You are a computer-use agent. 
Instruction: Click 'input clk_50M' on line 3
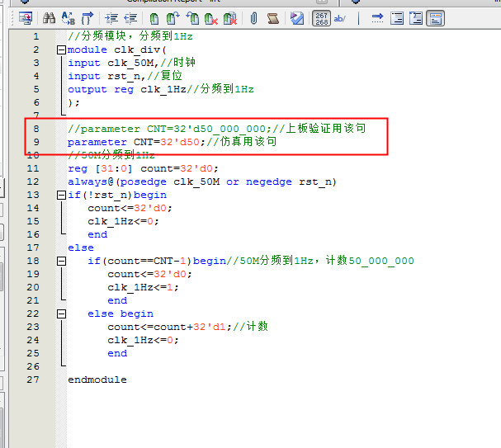click(x=111, y=63)
